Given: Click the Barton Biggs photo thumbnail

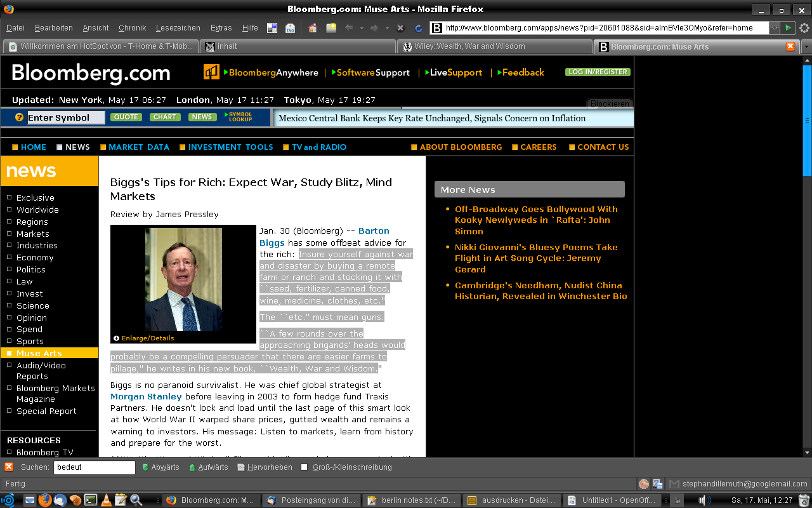Looking at the screenshot, I should tap(183, 279).
